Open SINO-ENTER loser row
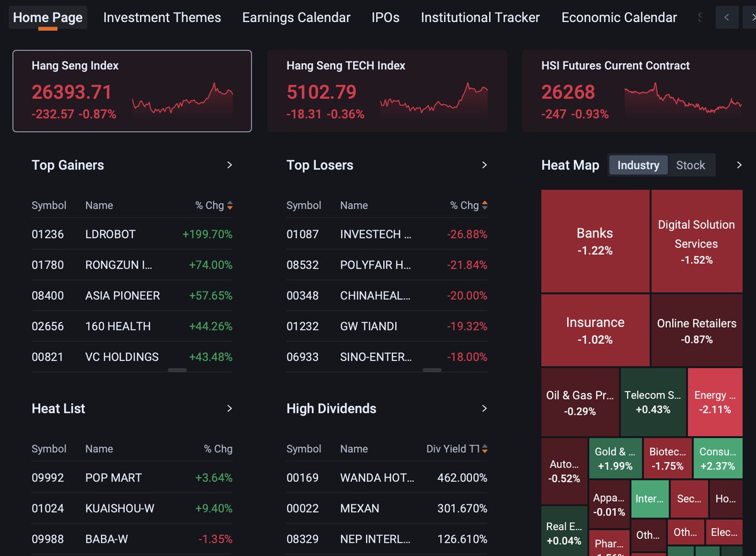 click(387, 357)
